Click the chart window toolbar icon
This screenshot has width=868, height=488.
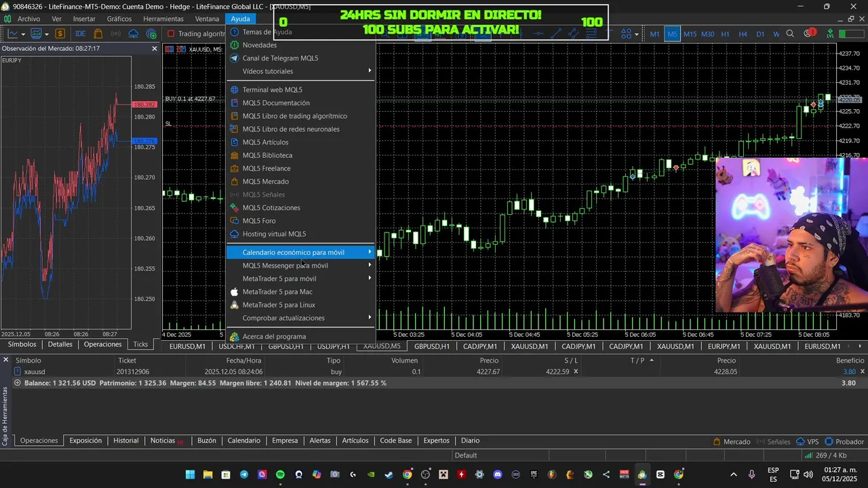tap(36, 34)
